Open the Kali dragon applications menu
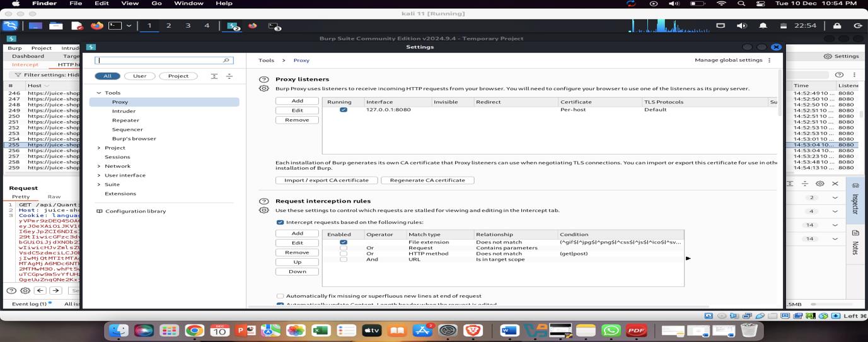868x342 pixels. pos(9,26)
